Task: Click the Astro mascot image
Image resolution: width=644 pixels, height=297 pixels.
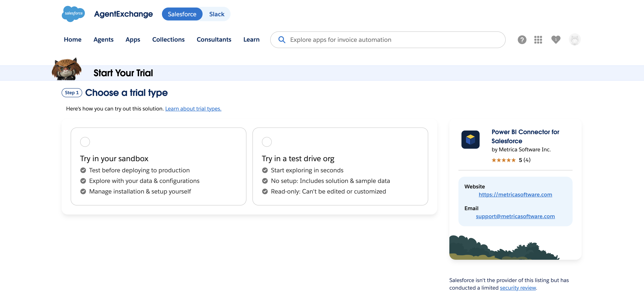Action: (x=67, y=69)
